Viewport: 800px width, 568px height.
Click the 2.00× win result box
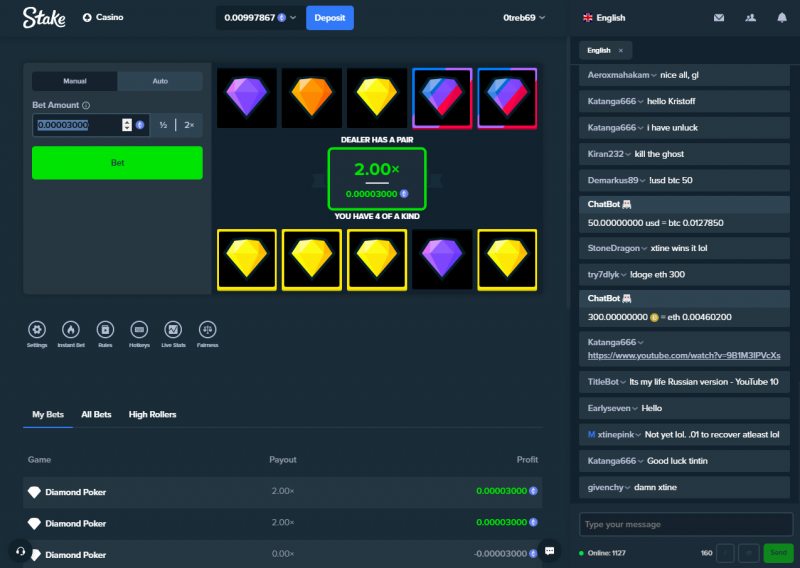coord(377,179)
